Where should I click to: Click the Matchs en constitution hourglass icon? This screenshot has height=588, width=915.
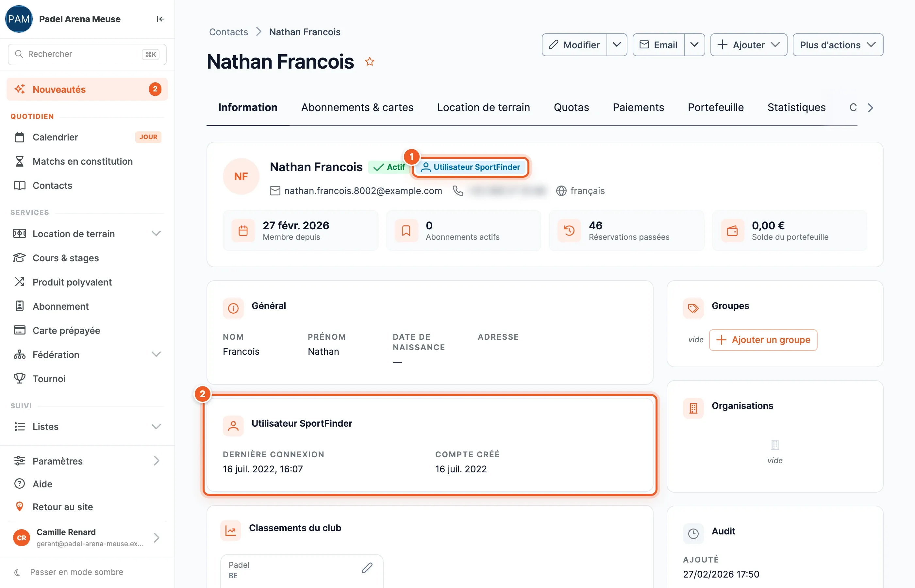pyautogui.click(x=20, y=161)
